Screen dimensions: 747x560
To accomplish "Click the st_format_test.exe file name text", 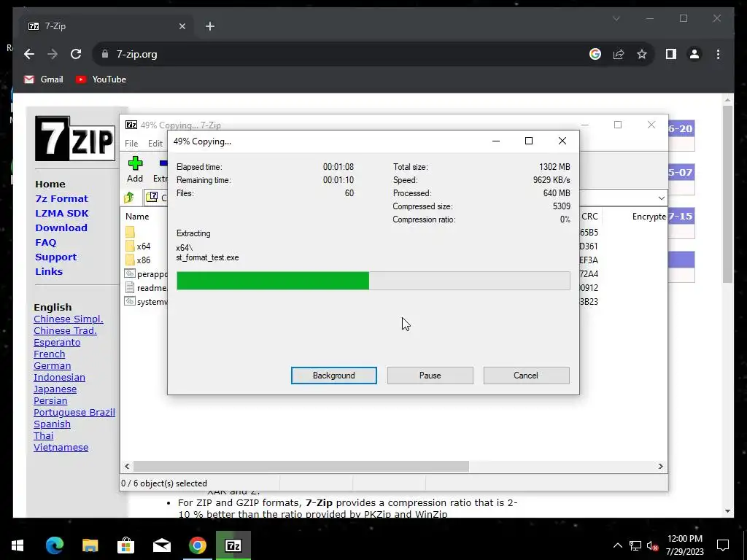I will 207,257.
